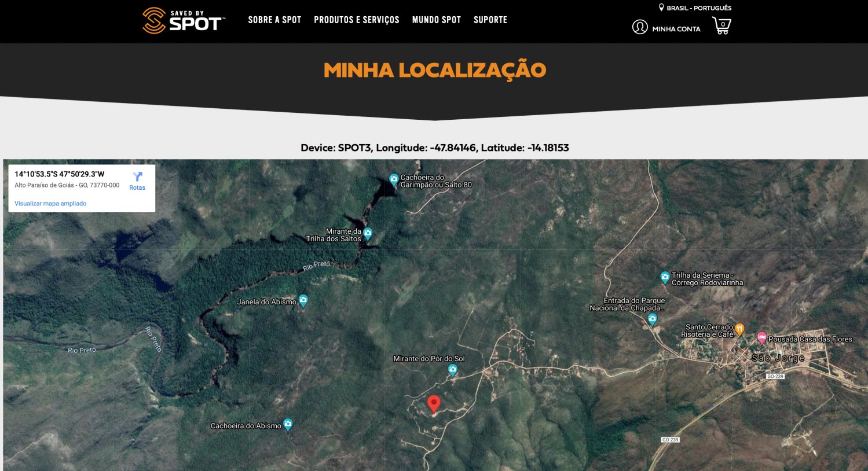Select Mirante do Pôr do Sol marker
This screenshot has width=868, height=471.
click(453, 370)
